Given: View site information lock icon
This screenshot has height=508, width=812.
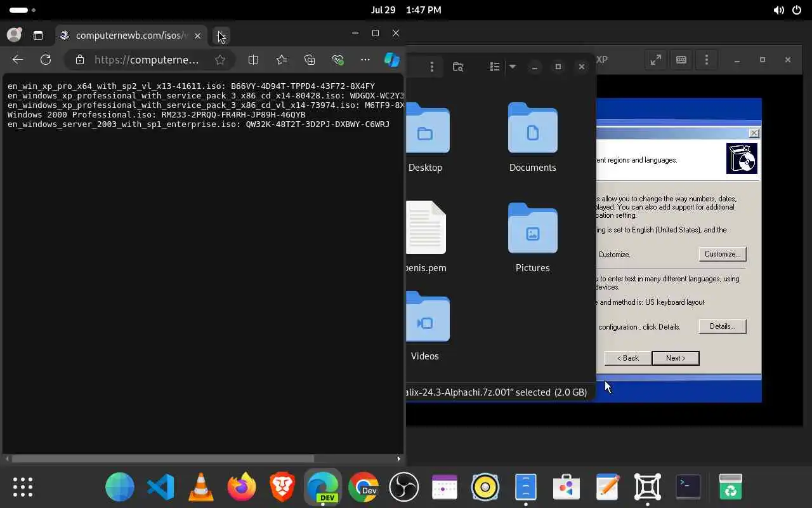Looking at the screenshot, I should pos(79,60).
